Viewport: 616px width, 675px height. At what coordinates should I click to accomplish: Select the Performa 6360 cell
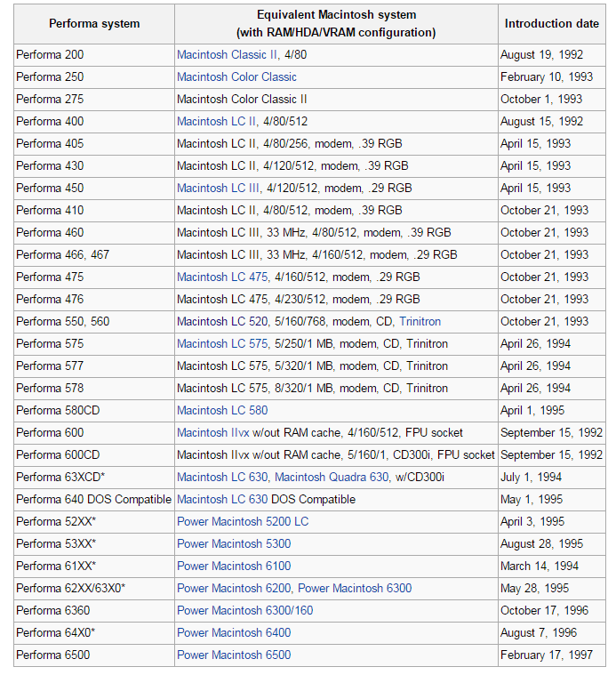94,611
